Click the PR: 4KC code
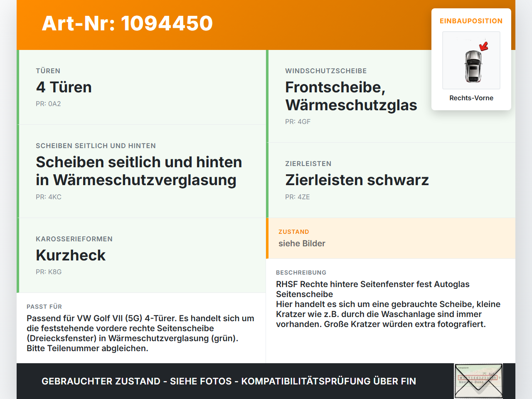This screenshot has width=532, height=399. [x=49, y=197]
